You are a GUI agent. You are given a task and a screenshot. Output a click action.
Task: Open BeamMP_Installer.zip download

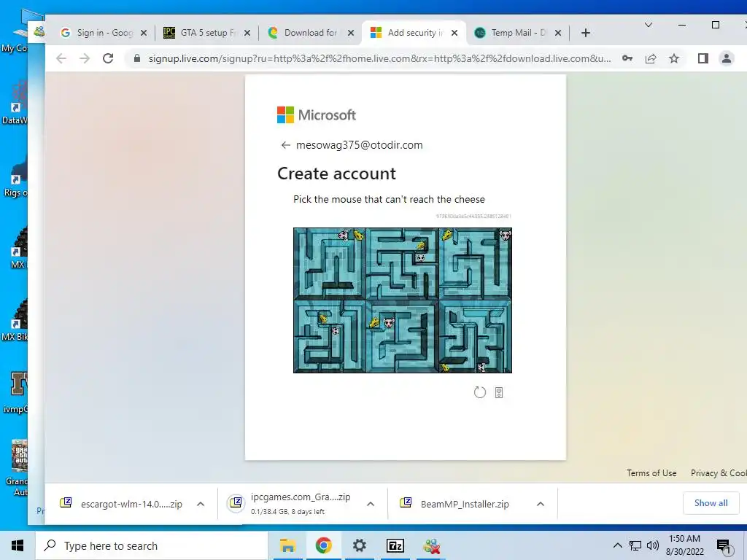pyautogui.click(x=457, y=504)
